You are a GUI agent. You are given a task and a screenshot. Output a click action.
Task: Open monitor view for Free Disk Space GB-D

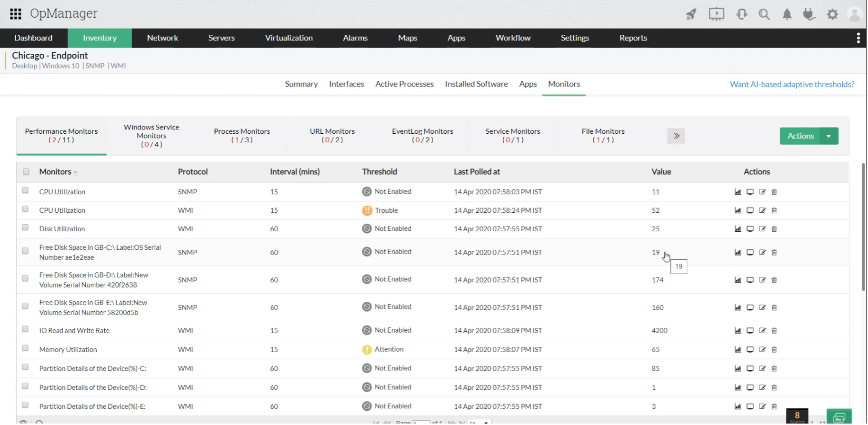(x=750, y=280)
